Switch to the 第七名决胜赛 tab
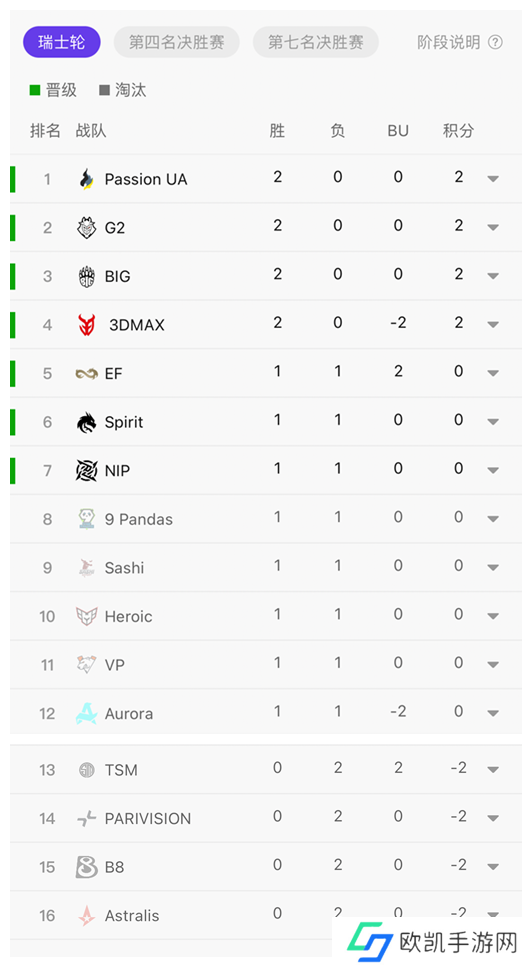This screenshot has width=532, height=967. [316, 42]
